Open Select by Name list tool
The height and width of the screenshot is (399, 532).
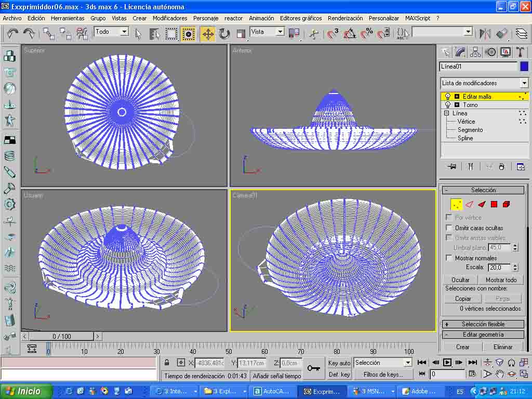154,34
